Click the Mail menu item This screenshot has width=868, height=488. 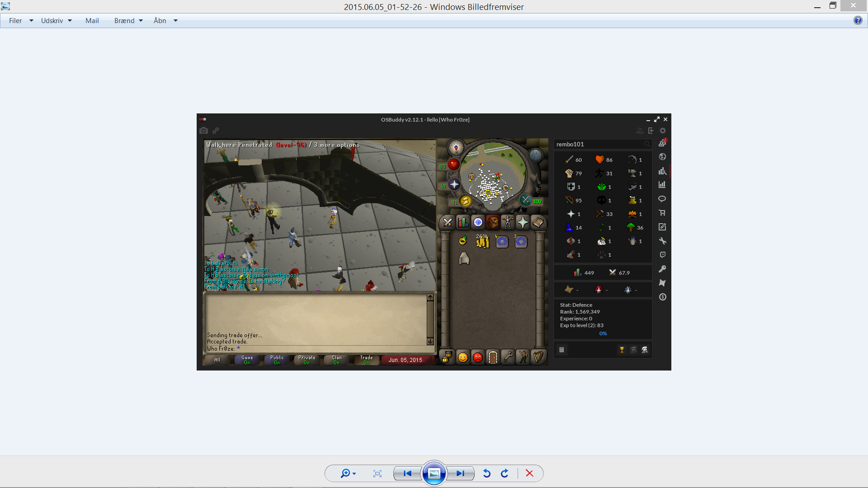coord(92,21)
